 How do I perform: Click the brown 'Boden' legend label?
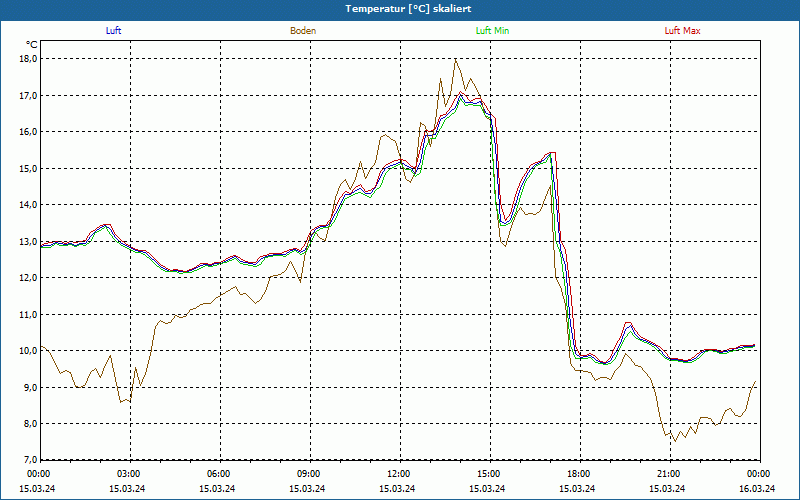[x=303, y=31]
